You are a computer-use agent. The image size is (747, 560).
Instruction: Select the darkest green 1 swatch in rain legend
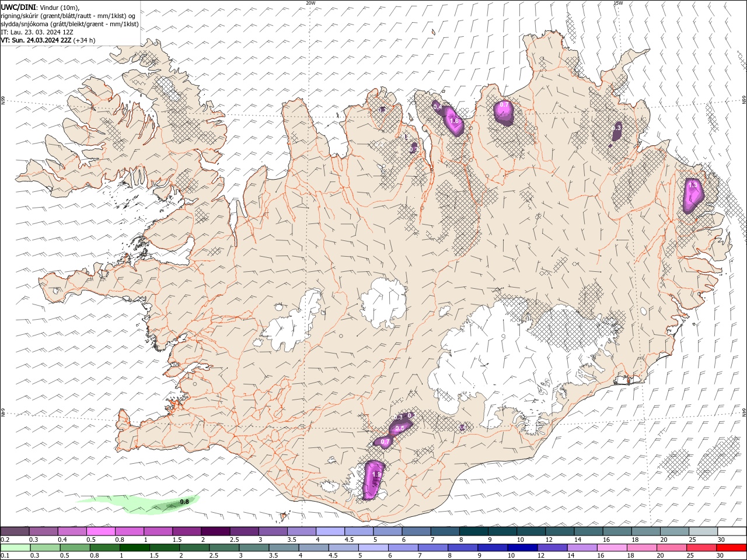pyautogui.click(x=134, y=548)
